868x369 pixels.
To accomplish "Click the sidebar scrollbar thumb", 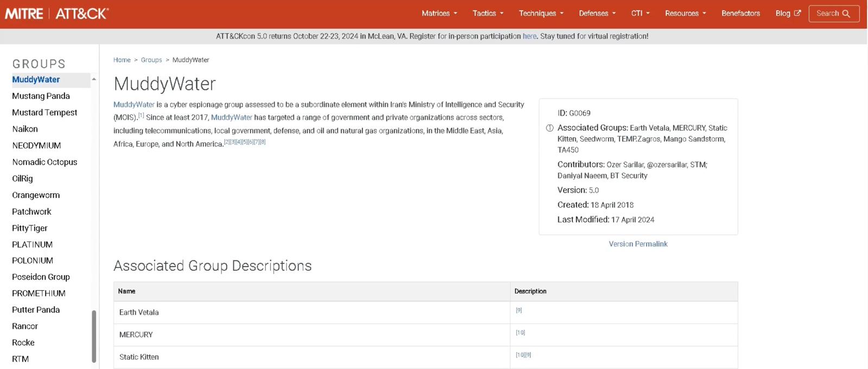I will click(94, 336).
